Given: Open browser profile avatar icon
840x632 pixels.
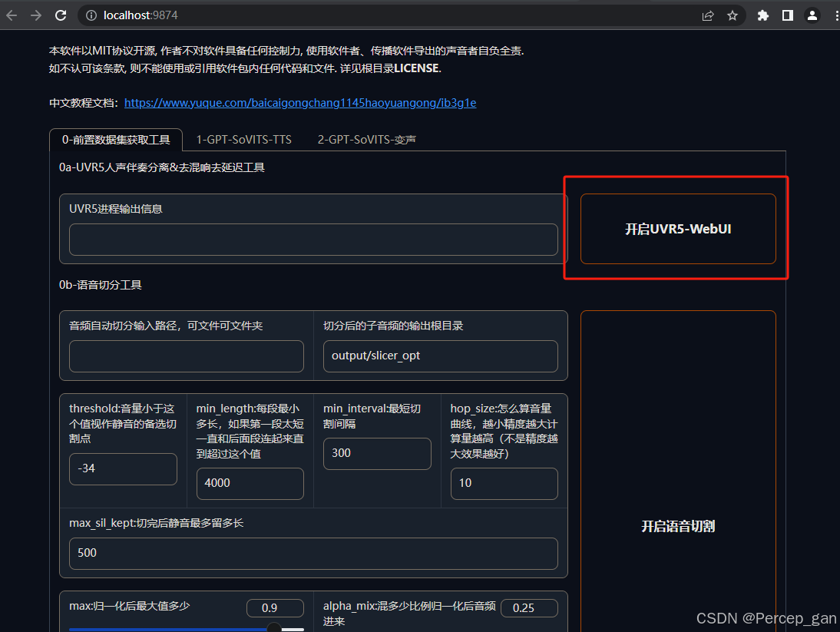Looking at the screenshot, I should tap(812, 15).
